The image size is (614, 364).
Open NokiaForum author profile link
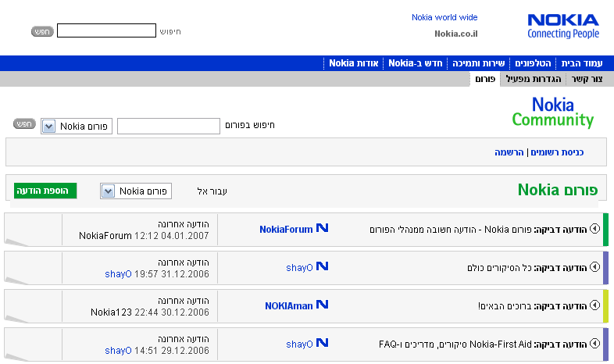[286, 230]
